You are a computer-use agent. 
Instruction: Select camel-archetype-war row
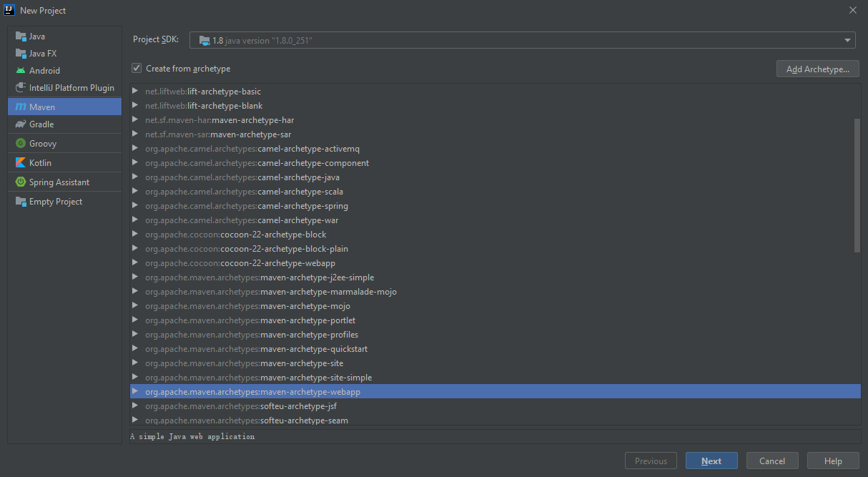pos(495,220)
